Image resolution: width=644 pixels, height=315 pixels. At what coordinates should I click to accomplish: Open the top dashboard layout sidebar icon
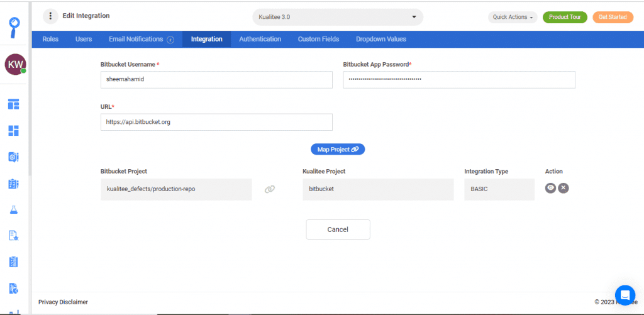coord(14,104)
